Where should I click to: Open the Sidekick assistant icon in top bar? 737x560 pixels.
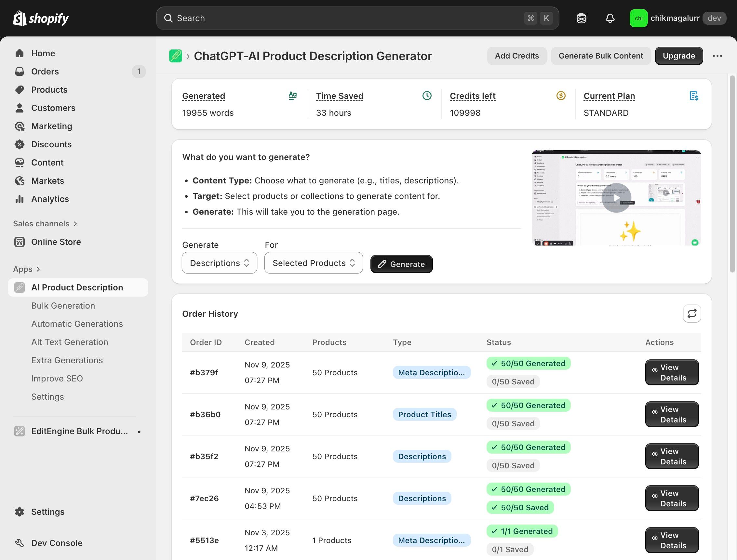point(581,18)
